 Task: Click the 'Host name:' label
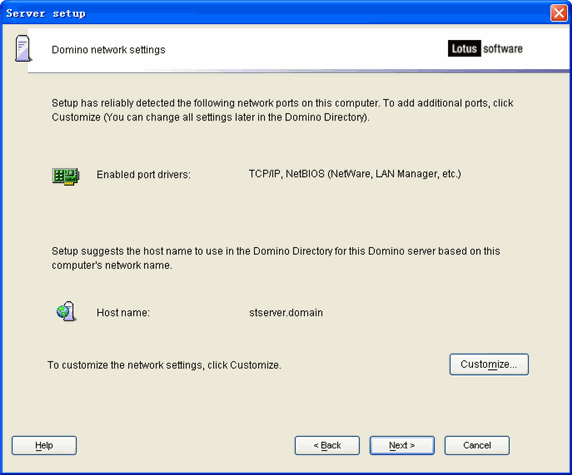coord(123,313)
